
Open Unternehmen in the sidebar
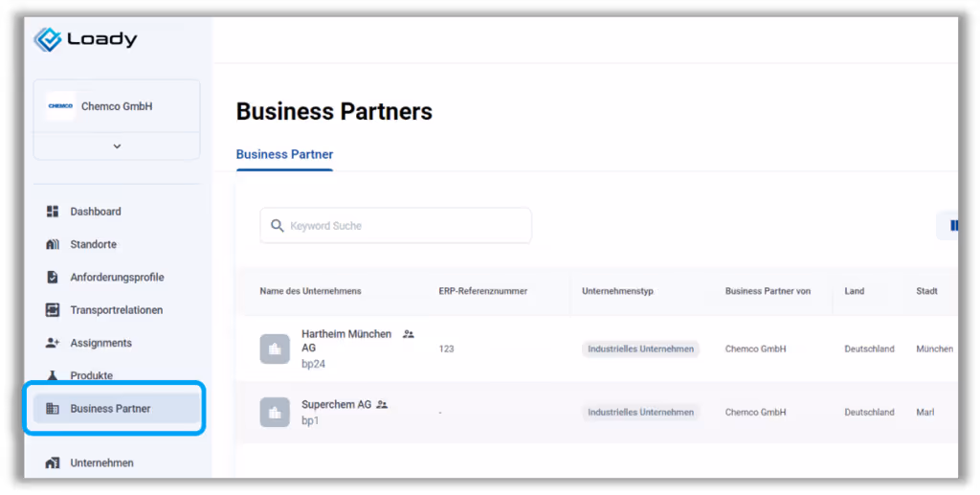(x=101, y=463)
